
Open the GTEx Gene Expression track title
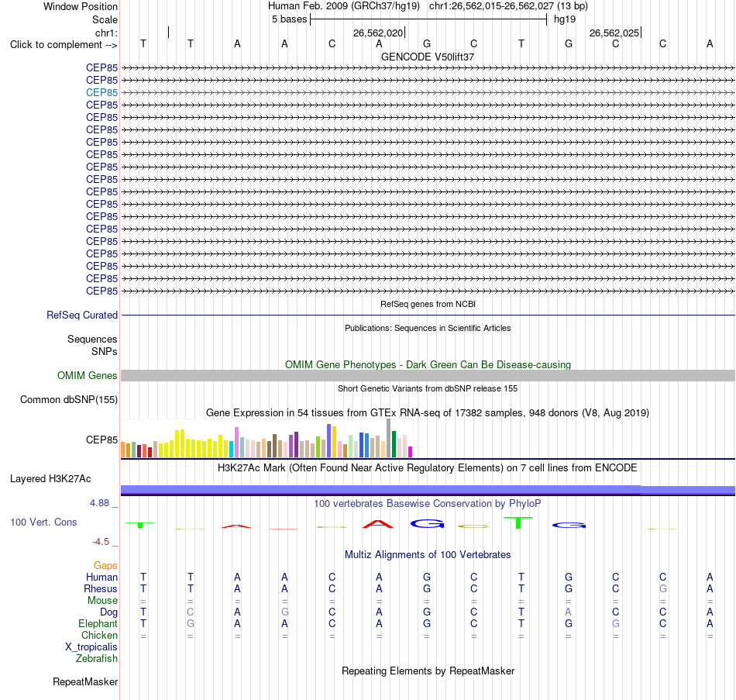[428, 413]
